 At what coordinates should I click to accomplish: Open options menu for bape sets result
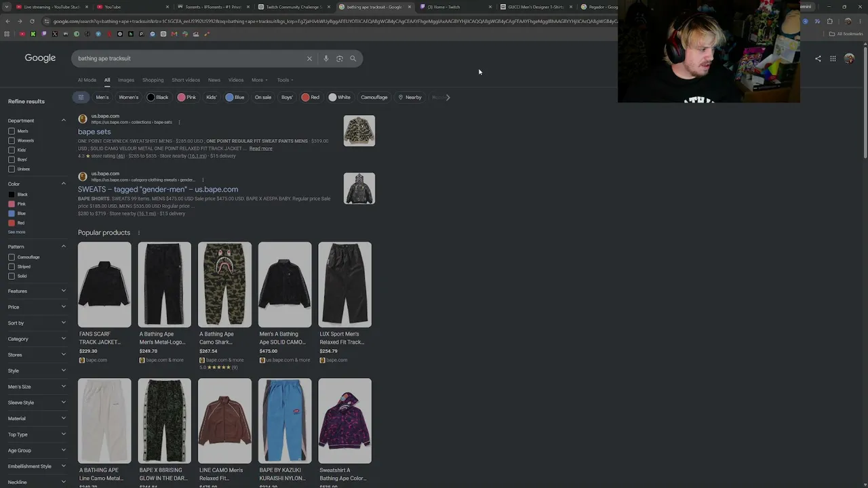coord(179,122)
